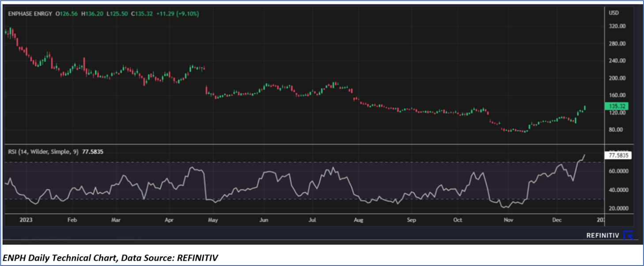Click the Dec time axis label
This screenshot has width=644, height=266.
click(x=557, y=219)
